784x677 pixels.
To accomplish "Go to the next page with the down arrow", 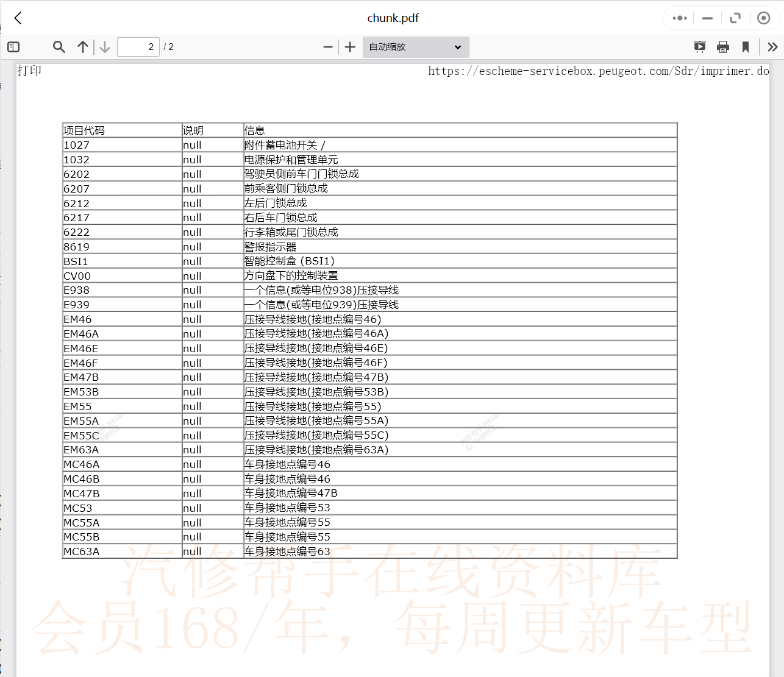I will tap(104, 46).
